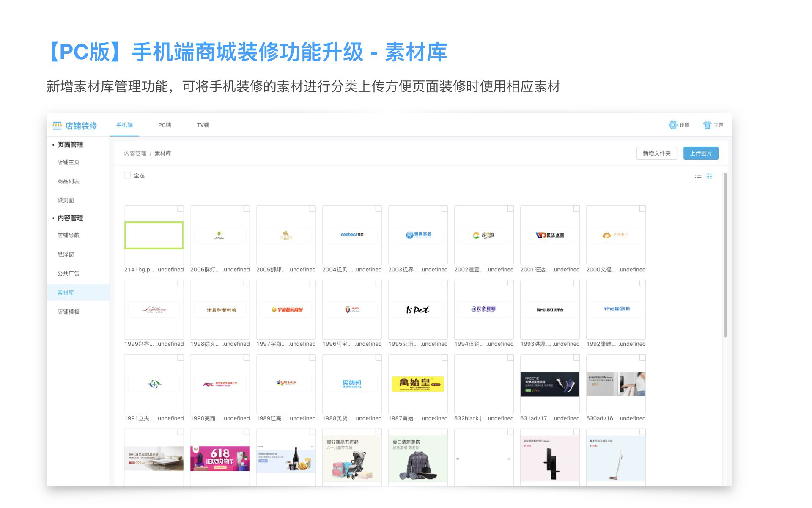Click the 店铺装修 shop logo icon

tap(57, 125)
